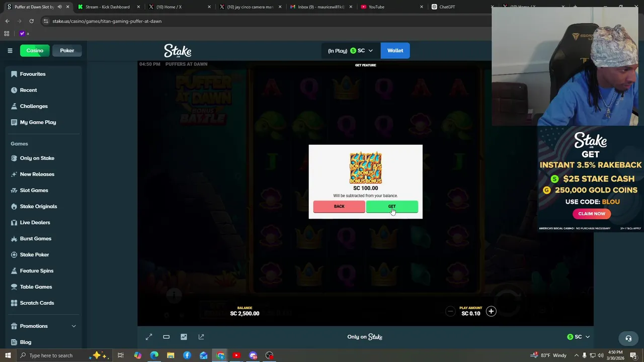This screenshot has width=644, height=362.
Task: Open the Chrome apps grid shortcut
Action: point(7,34)
